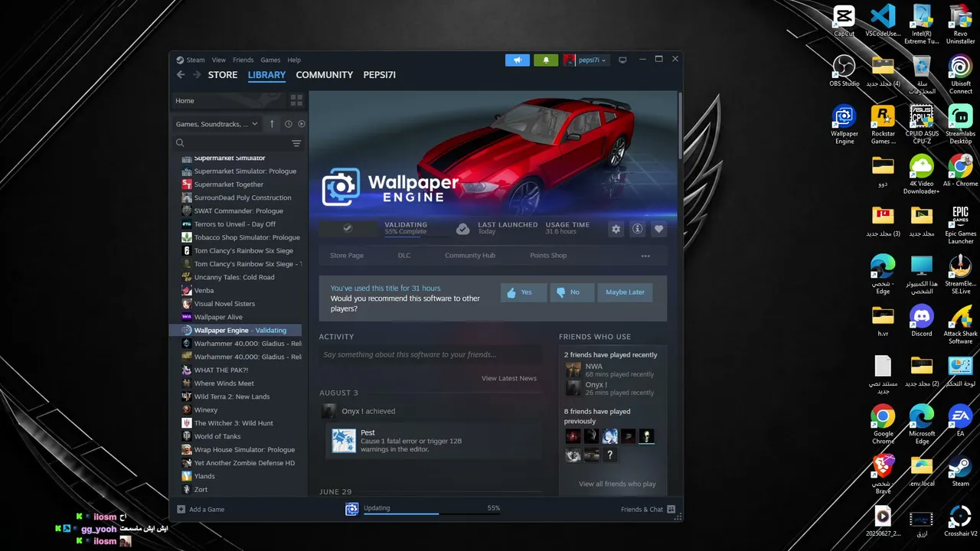Click No on the recommendation prompt
The width and height of the screenshot is (980, 551).
tap(572, 292)
